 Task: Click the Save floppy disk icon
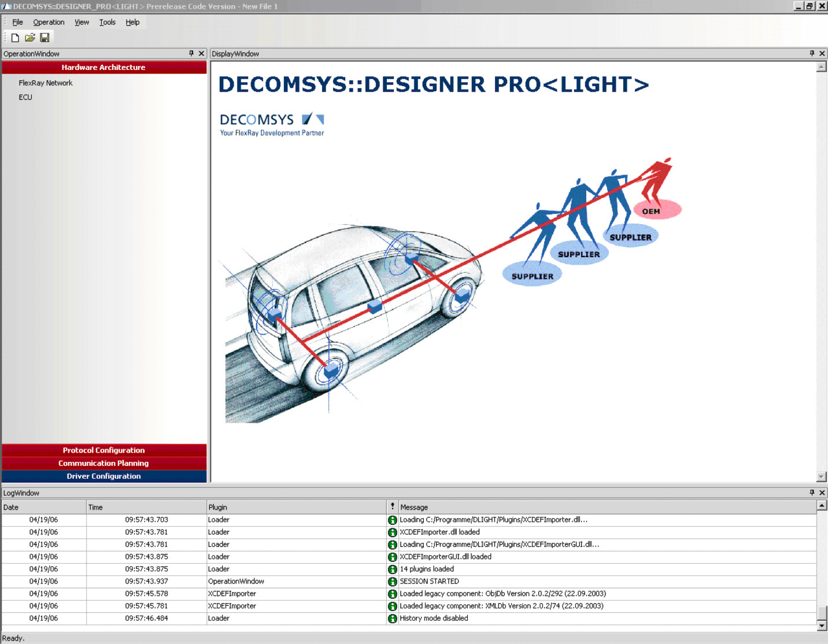[x=45, y=38]
